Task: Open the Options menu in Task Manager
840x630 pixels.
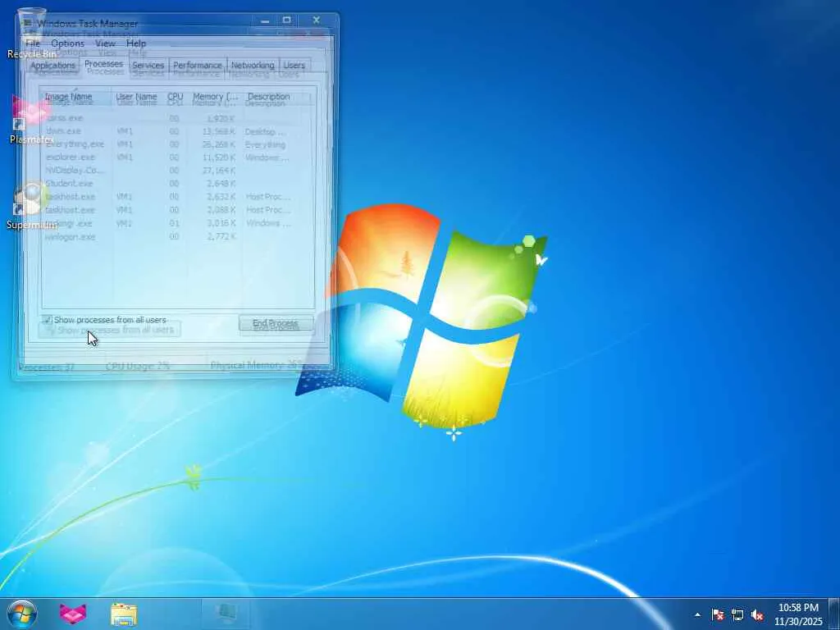Action: tap(67, 43)
